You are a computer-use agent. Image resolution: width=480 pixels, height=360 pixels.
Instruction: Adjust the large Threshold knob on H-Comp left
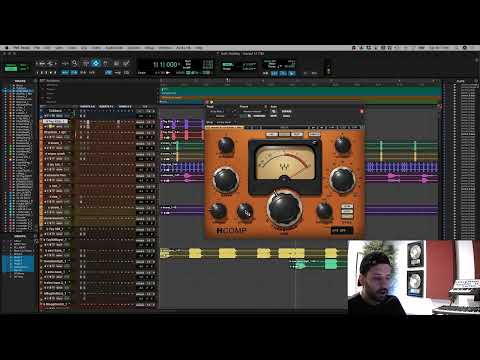(225, 179)
